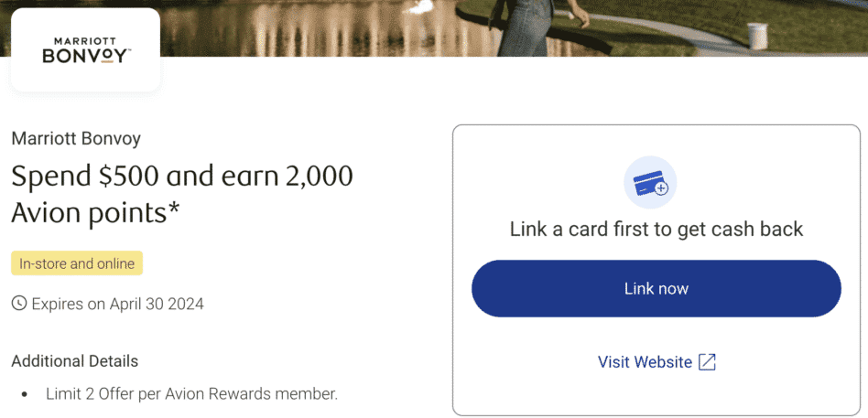868x418 pixels.
Task: Click the BONVOY word in the logo tile
Action: (x=86, y=57)
